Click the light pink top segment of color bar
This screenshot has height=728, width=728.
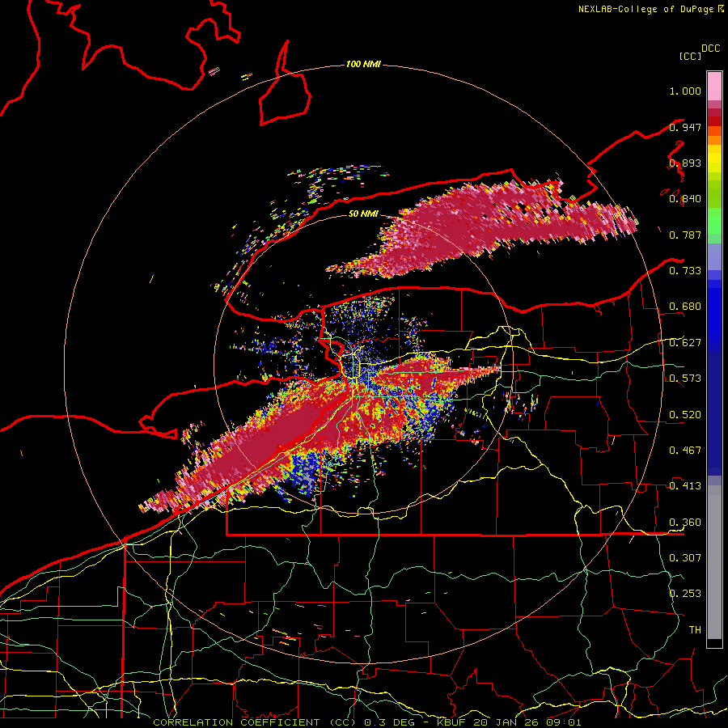coord(714,87)
